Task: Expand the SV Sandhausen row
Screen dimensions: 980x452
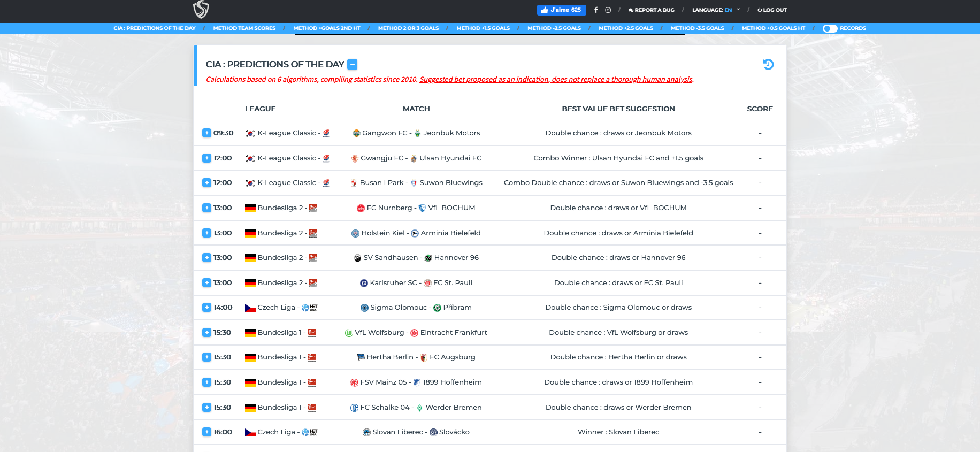Action: pyautogui.click(x=206, y=257)
